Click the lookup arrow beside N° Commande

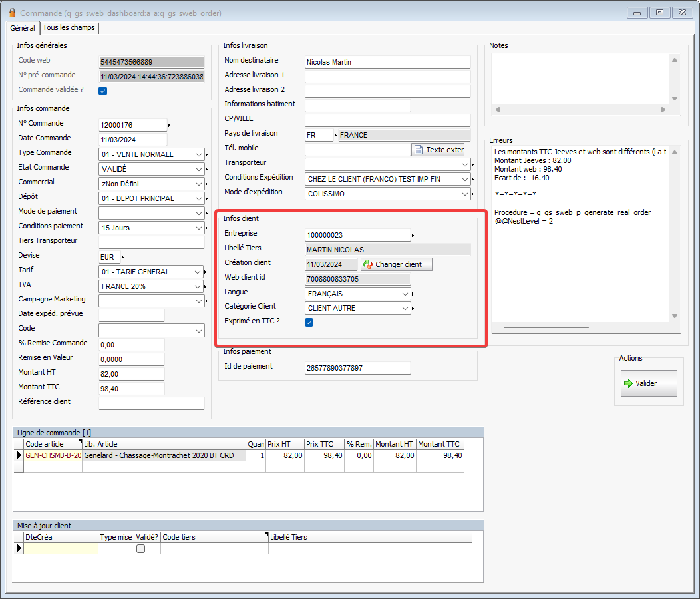[x=169, y=125]
